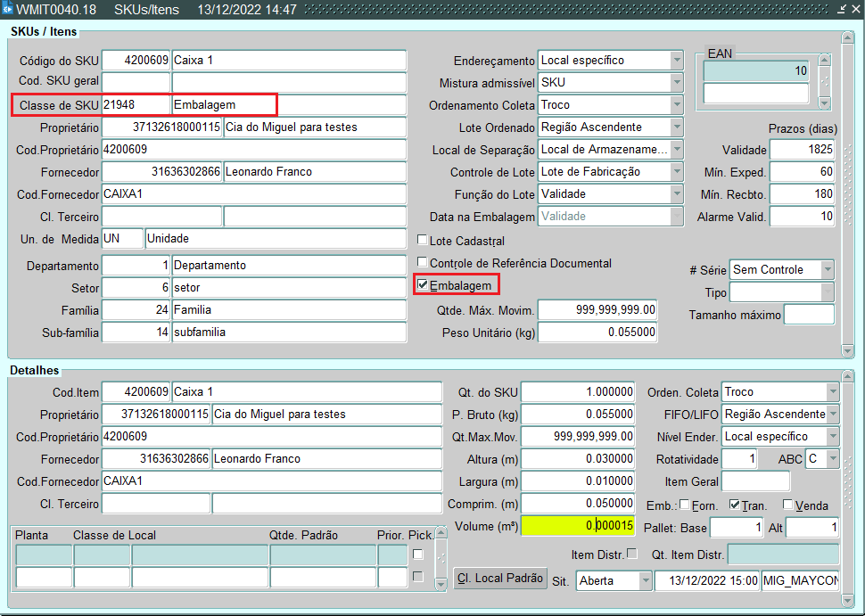Open the Endereçamento dropdown

[x=677, y=60]
